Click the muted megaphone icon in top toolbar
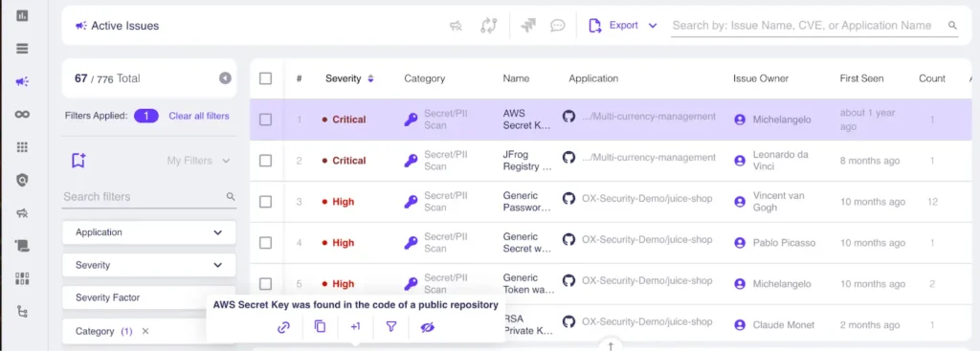Image resolution: width=980 pixels, height=351 pixels. click(457, 26)
